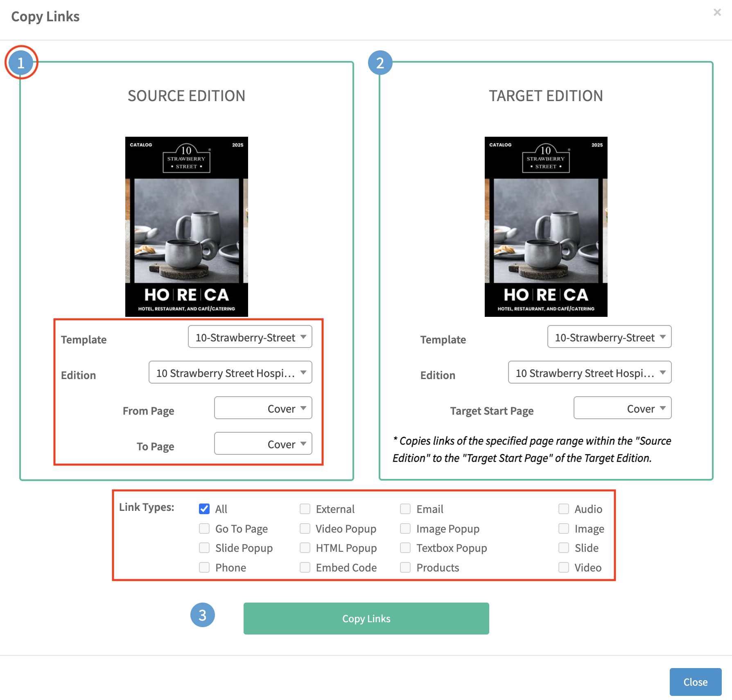Click the step 2 circle badge
This screenshot has height=700, width=732.
pos(380,63)
